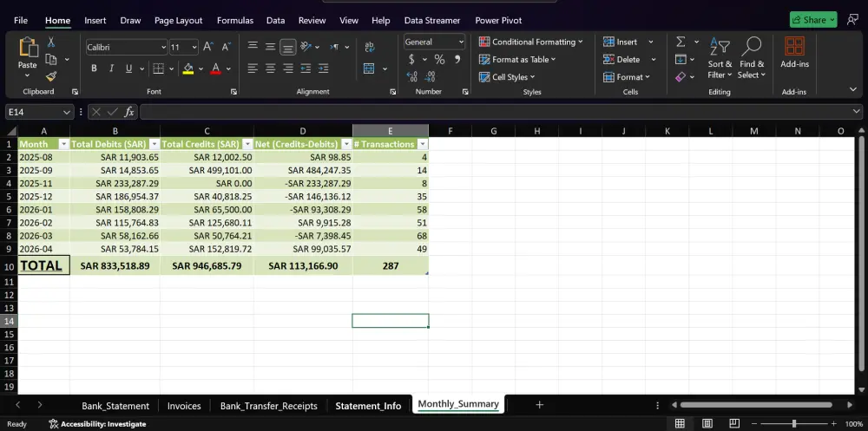Click the Insert Function fx icon
This screenshot has height=431, width=868.
[x=129, y=112]
